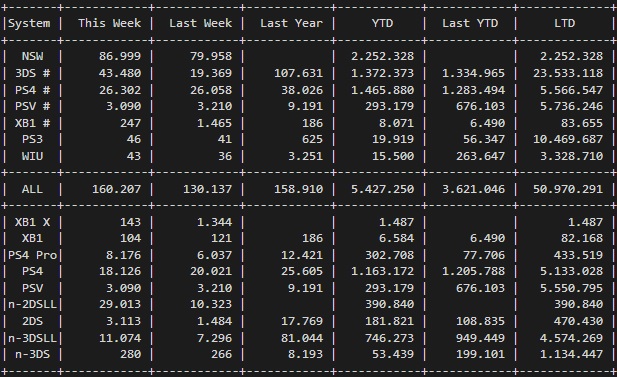This screenshot has width=617, height=377.
Task: Click the Last Year column header
Action: point(291,23)
